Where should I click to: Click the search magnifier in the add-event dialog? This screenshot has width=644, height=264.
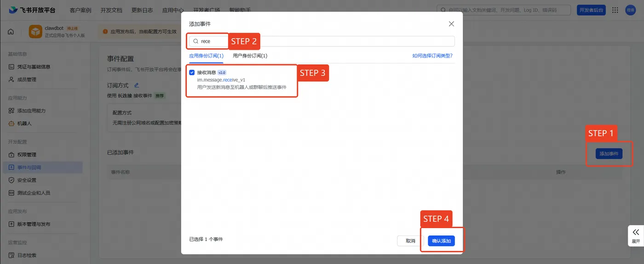click(195, 41)
